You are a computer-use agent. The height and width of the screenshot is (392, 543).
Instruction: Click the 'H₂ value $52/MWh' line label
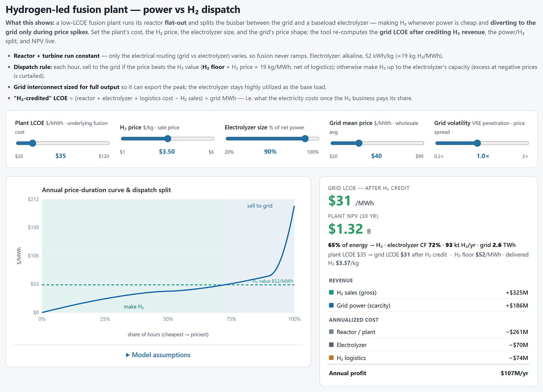click(x=273, y=281)
